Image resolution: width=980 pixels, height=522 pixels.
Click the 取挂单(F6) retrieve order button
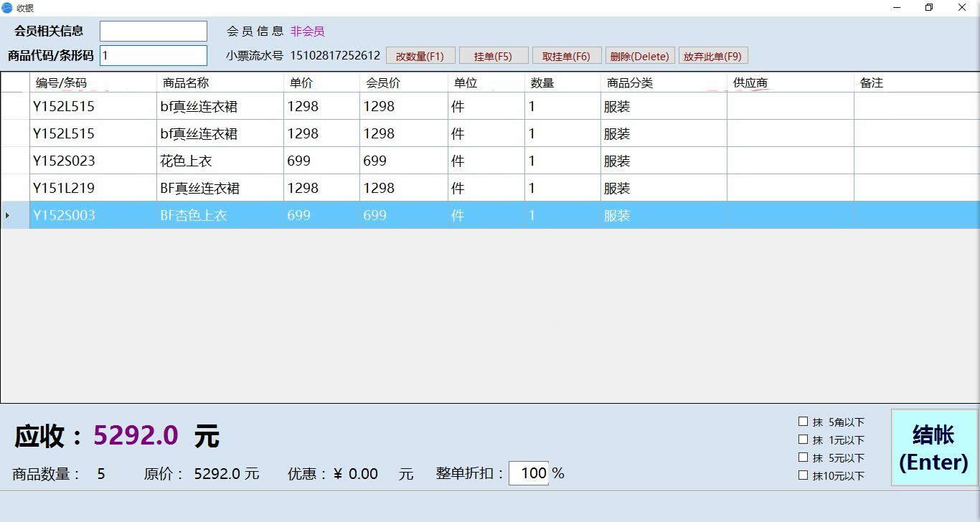566,55
